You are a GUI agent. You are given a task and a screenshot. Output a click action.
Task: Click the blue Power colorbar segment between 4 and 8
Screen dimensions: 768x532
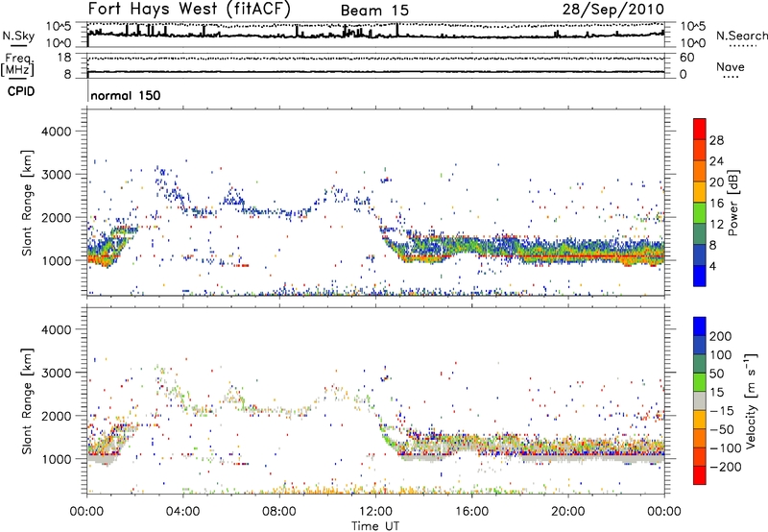click(700, 254)
